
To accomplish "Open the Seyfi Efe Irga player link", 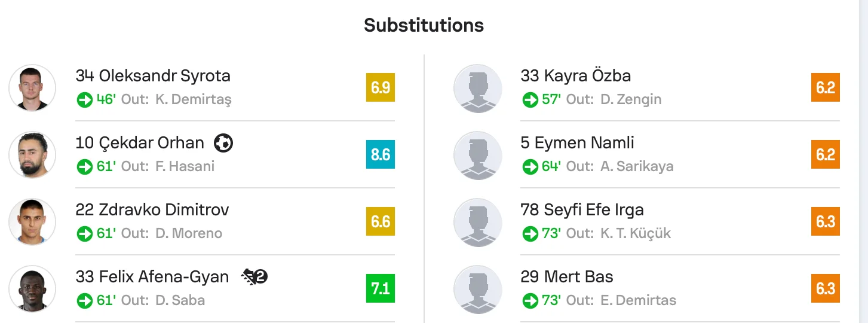I will pyautogui.click(x=582, y=210).
